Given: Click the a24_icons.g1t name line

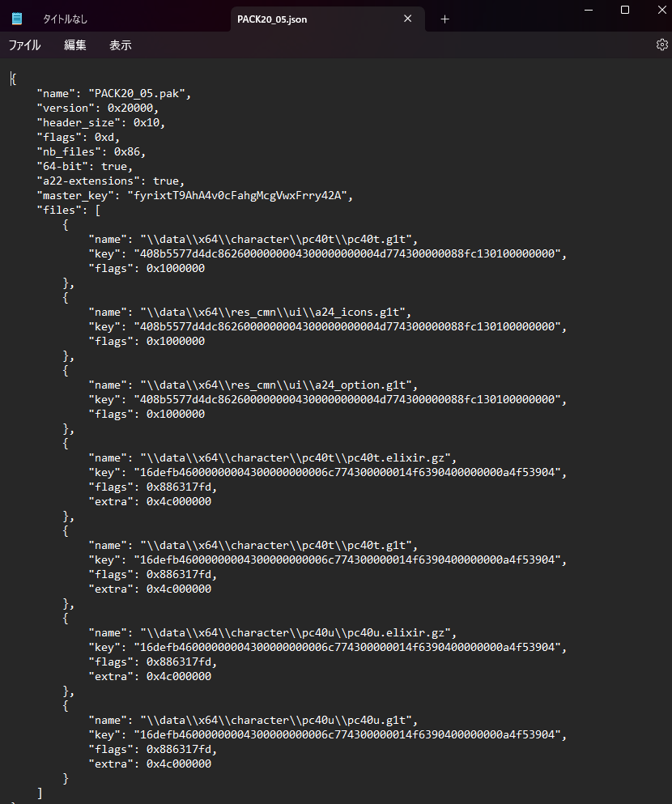Looking at the screenshot, I should tap(250, 313).
